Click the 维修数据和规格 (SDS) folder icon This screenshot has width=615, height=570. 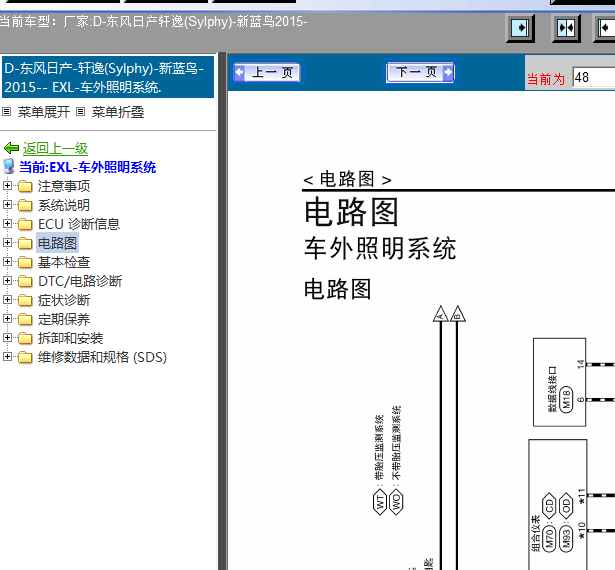click(x=25, y=357)
